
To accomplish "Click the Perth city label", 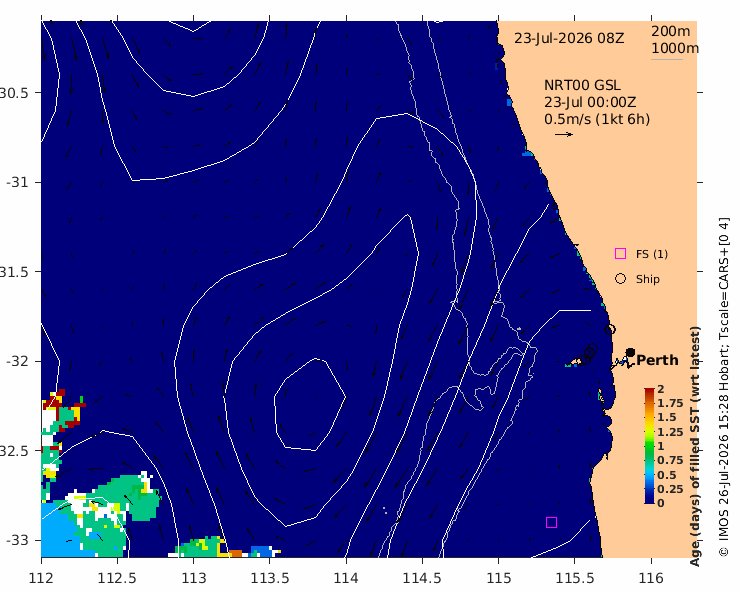I will pyautogui.click(x=657, y=360).
